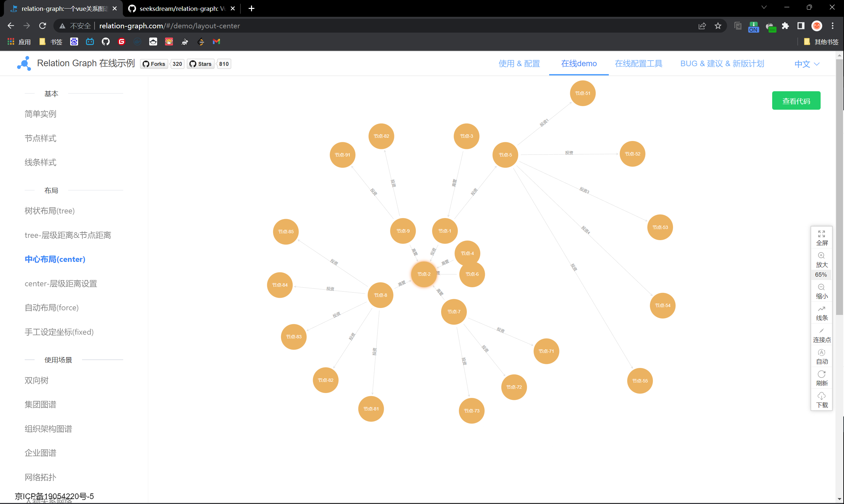Open the 使用 & 配置 tab

(x=519, y=64)
